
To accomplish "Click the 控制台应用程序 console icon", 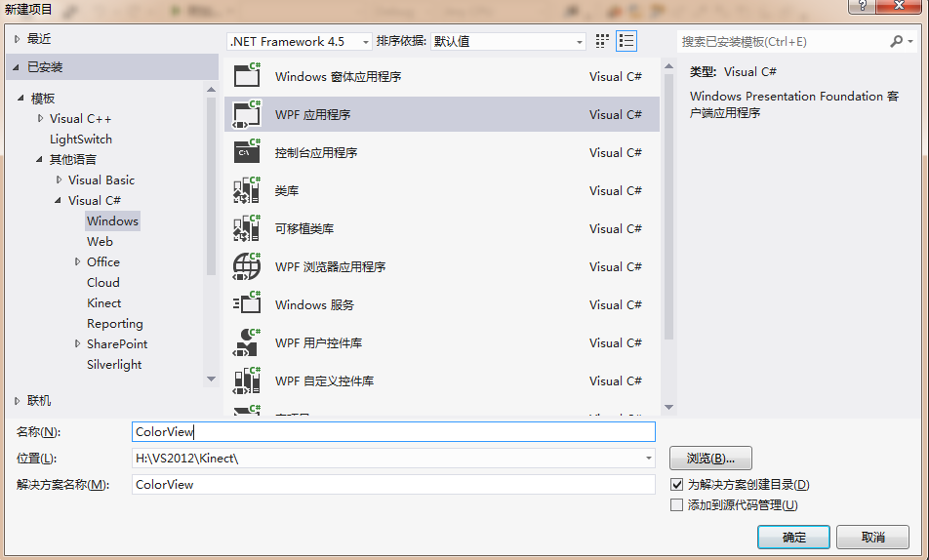I will [x=247, y=151].
